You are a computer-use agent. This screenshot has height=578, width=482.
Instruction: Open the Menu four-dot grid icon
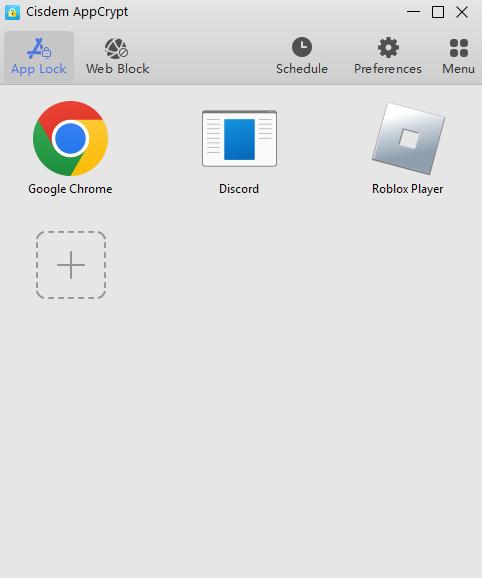tap(459, 48)
